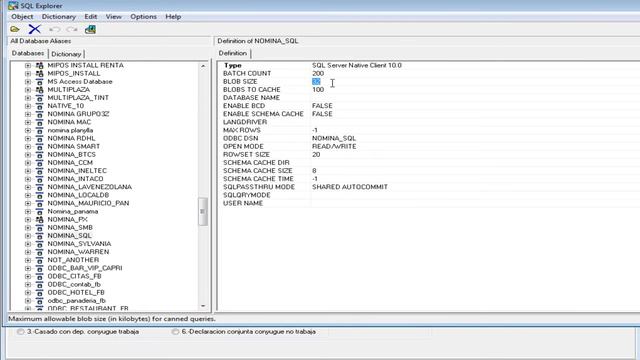Open the Edit menu

tap(91, 17)
